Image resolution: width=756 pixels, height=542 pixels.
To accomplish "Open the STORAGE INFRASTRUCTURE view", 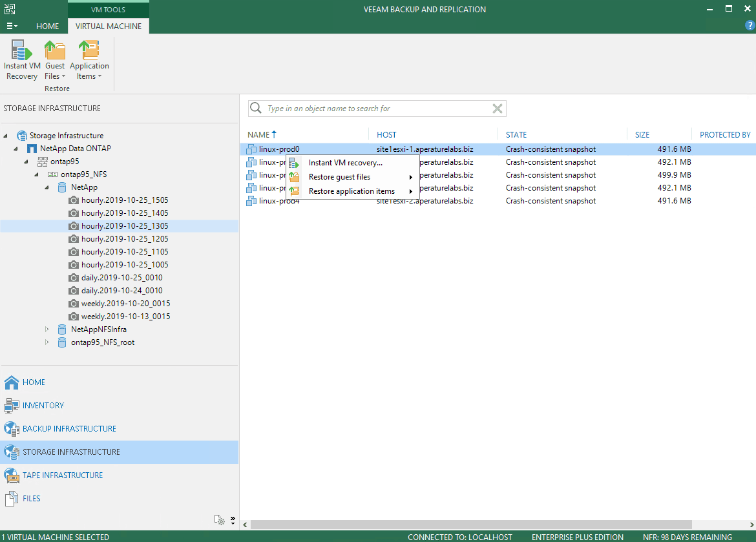I will coord(119,452).
